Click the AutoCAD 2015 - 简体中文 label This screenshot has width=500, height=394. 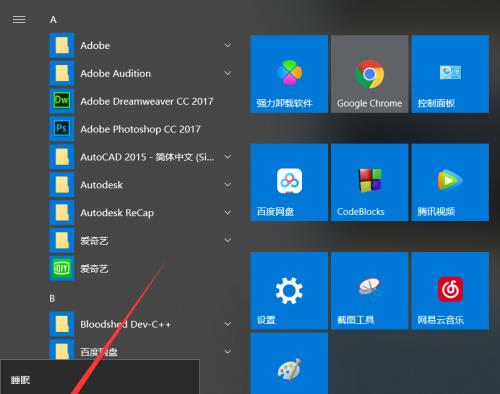pos(147,157)
